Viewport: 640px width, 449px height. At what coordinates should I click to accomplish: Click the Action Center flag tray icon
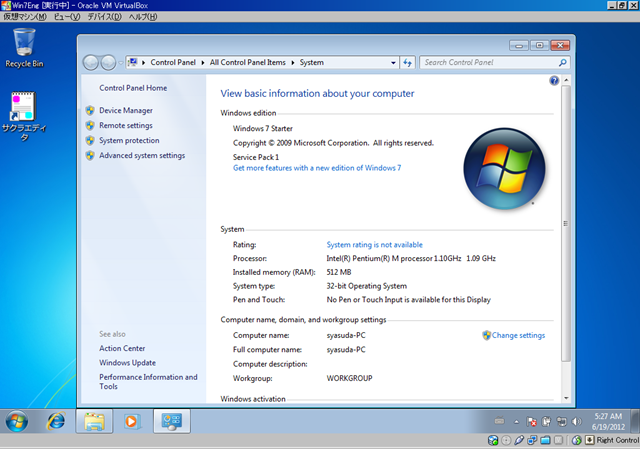531,422
